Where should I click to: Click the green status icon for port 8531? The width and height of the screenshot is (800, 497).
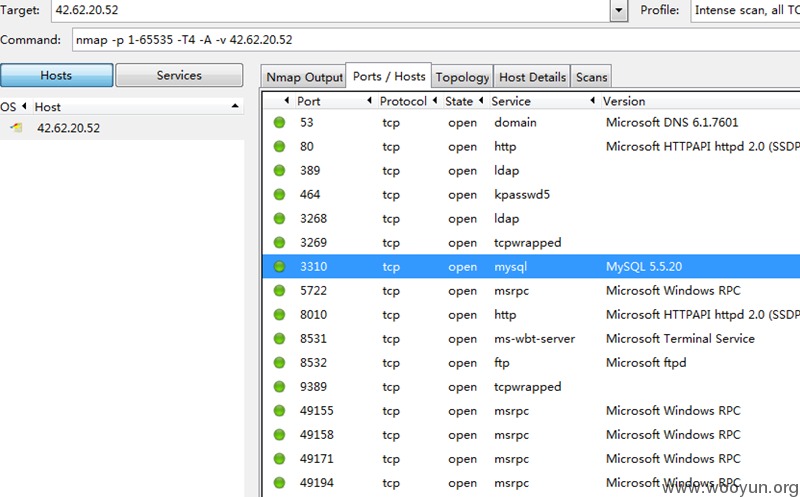click(279, 338)
